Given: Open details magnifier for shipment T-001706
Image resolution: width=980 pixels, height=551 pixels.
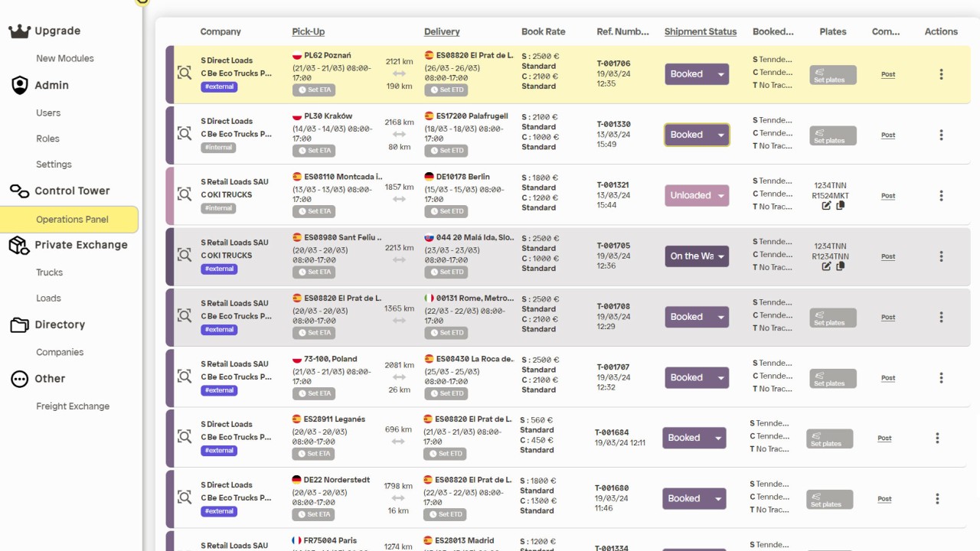Looking at the screenshot, I should coord(184,73).
